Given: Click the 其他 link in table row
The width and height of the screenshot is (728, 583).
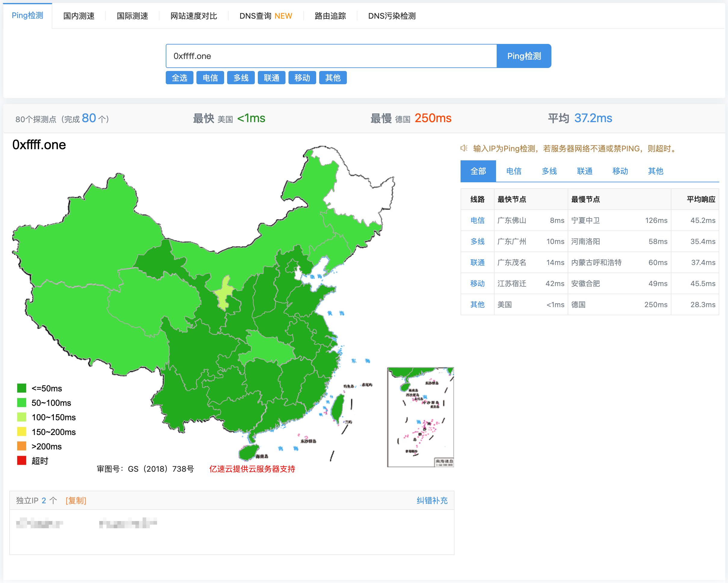Looking at the screenshot, I should coord(477,304).
